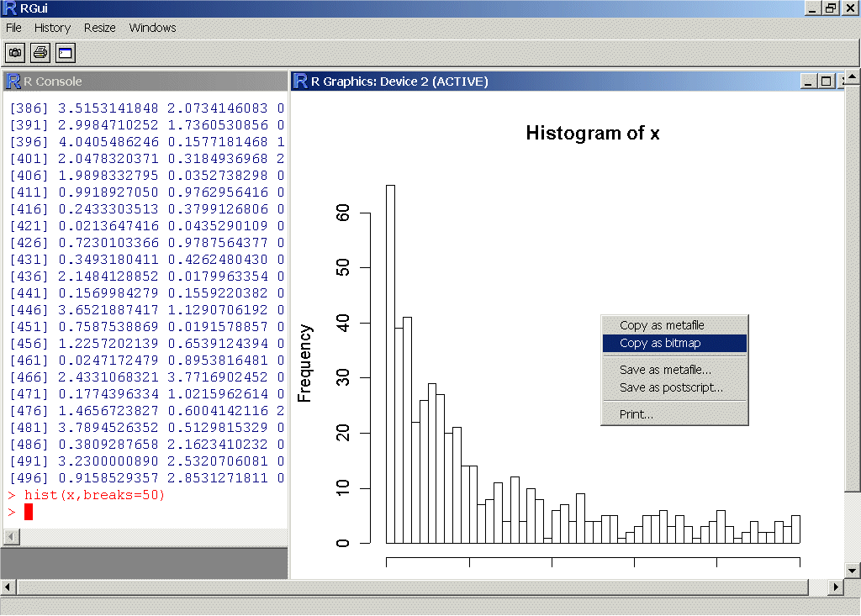Click the R Console command prompt cursor
This screenshot has height=616, width=861.
tap(29, 512)
